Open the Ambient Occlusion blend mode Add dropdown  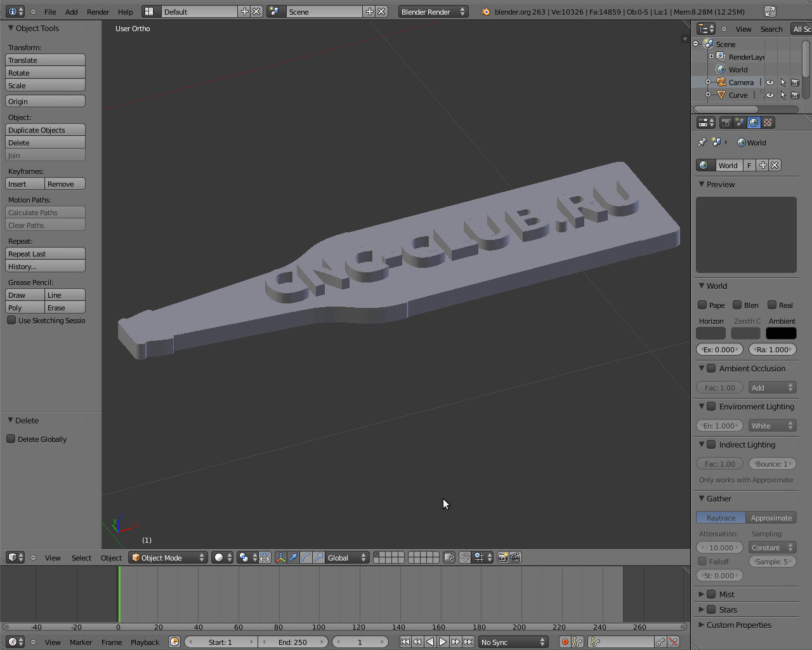coord(772,387)
